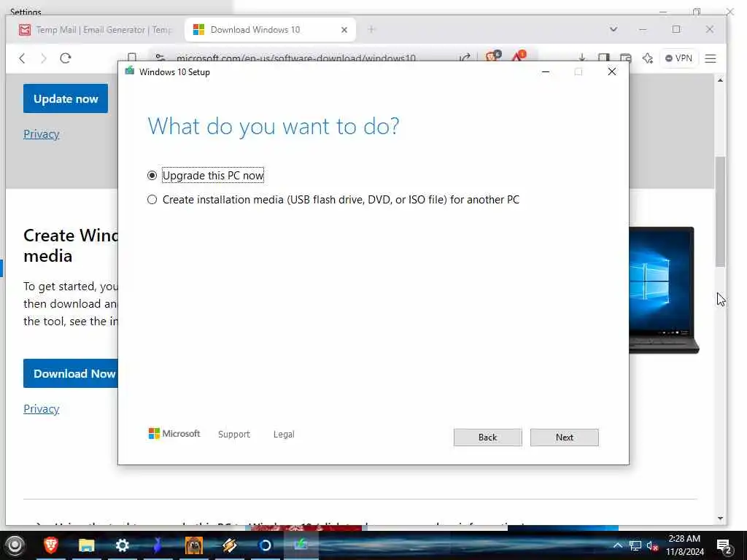
Task: Click the laptop image on webpage
Action: (x=663, y=290)
